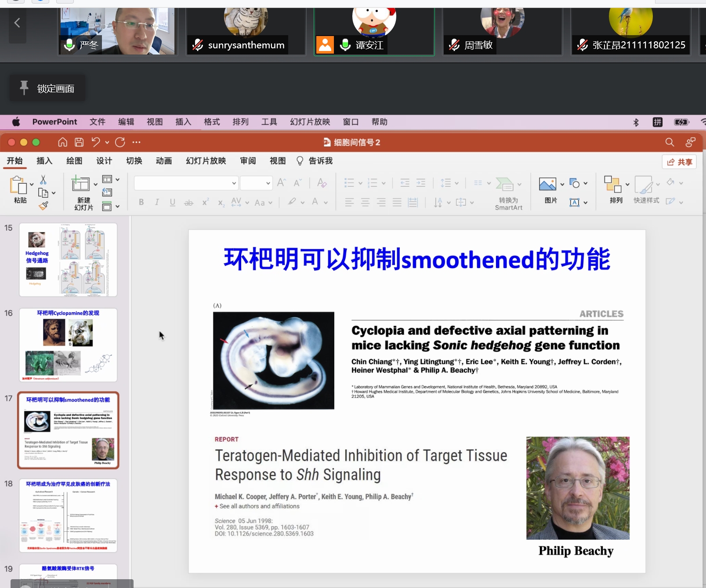The width and height of the screenshot is (706, 588).
Task: Click the battery status icon
Action: click(x=681, y=122)
